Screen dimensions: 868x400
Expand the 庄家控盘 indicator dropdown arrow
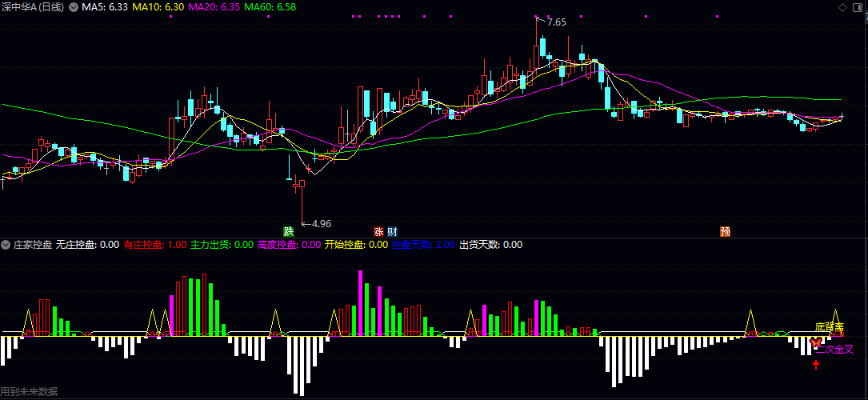pyautogui.click(x=6, y=245)
